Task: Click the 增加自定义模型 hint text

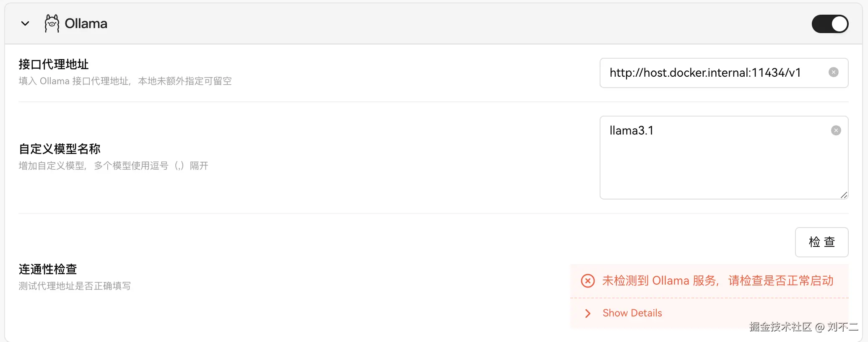Action: click(113, 166)
